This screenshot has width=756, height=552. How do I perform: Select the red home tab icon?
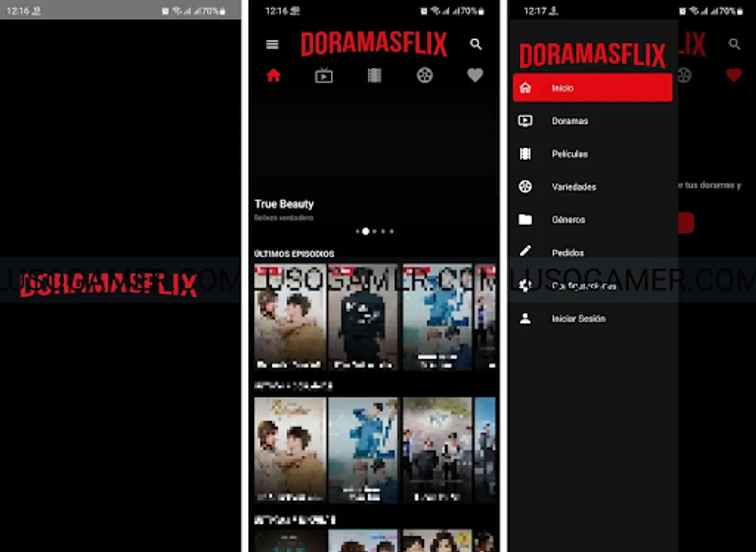click(x=273, y=75)
